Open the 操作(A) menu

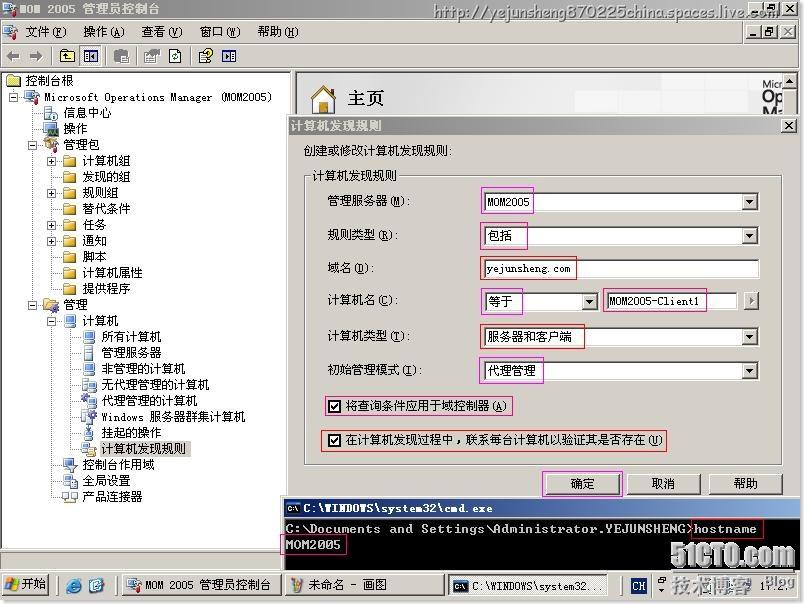(104, 32)
